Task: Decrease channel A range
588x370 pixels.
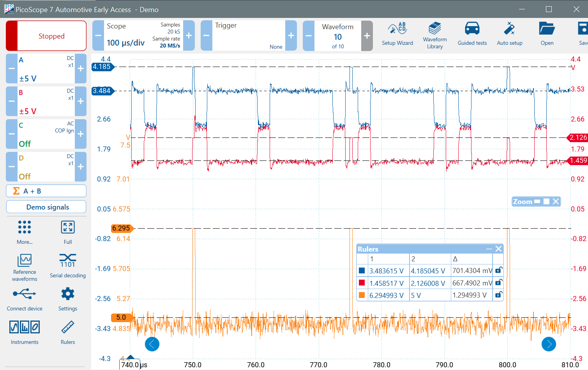Action: click(12, 69)
